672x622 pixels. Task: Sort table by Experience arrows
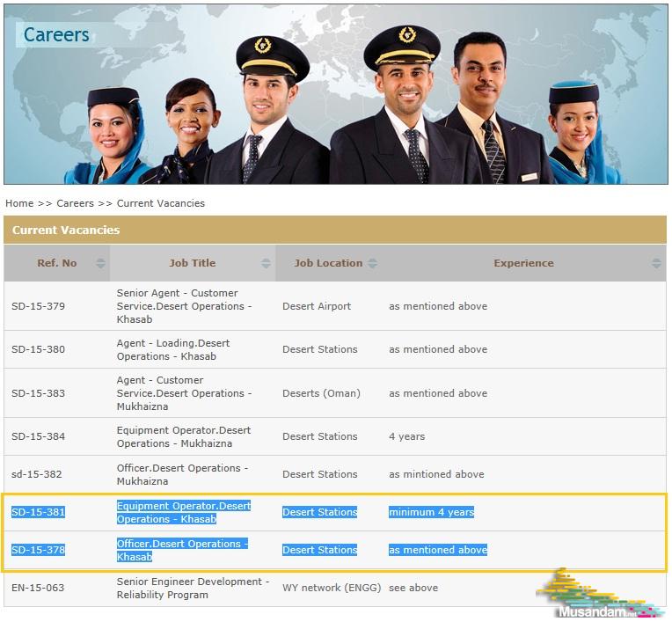[x=656, y=264]
